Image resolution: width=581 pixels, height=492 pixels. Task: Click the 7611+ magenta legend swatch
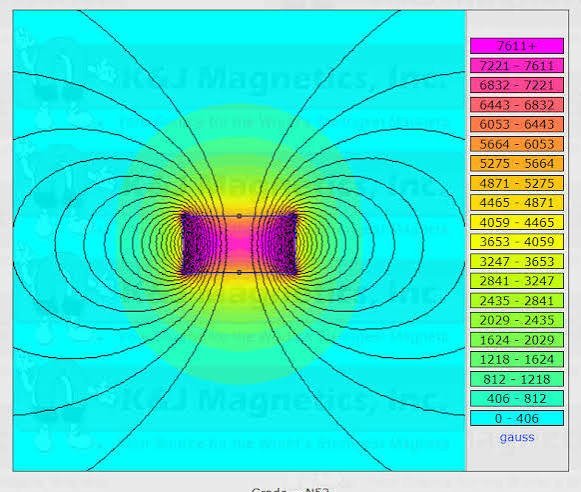(x=517, y=46)
